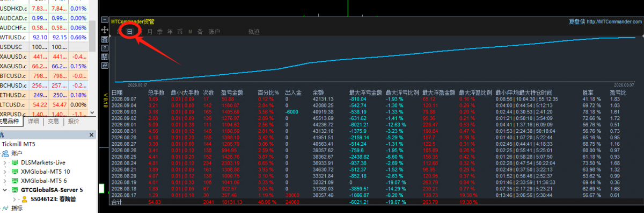Click the 清 clear icon in side strip
The width and height of the screenshot is (644, 213).
coord(105,39)
